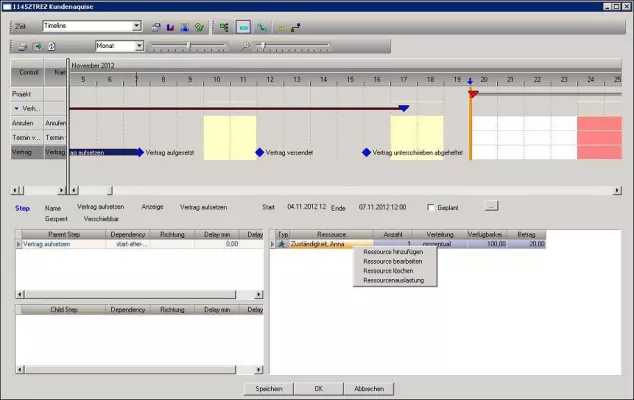Select Ressource löschen in the context menu
634x400 pixels.
coord(388,271)
